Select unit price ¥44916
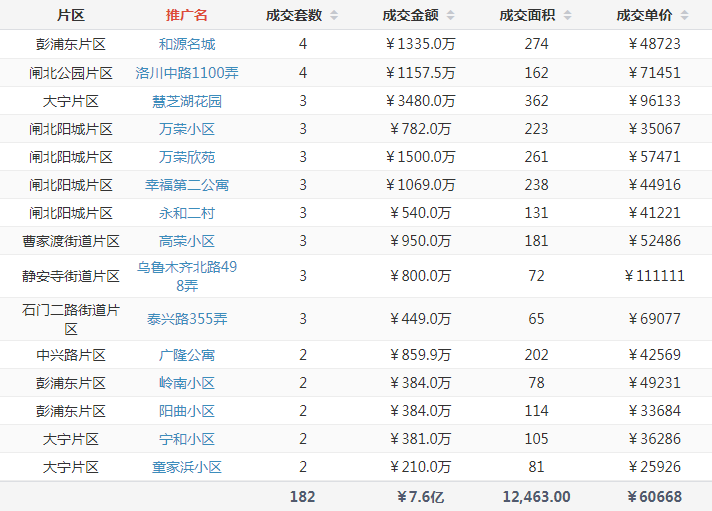 [x=654, y=185]
